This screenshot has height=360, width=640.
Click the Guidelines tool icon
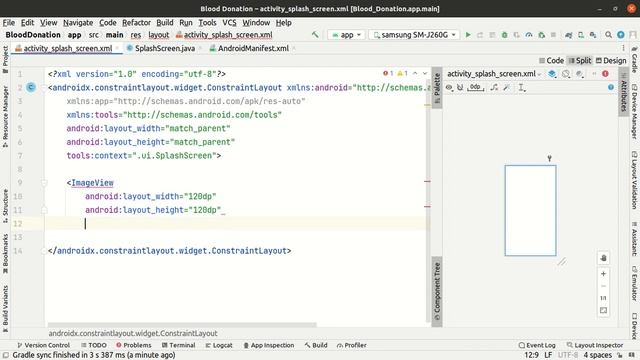(522, 87)
